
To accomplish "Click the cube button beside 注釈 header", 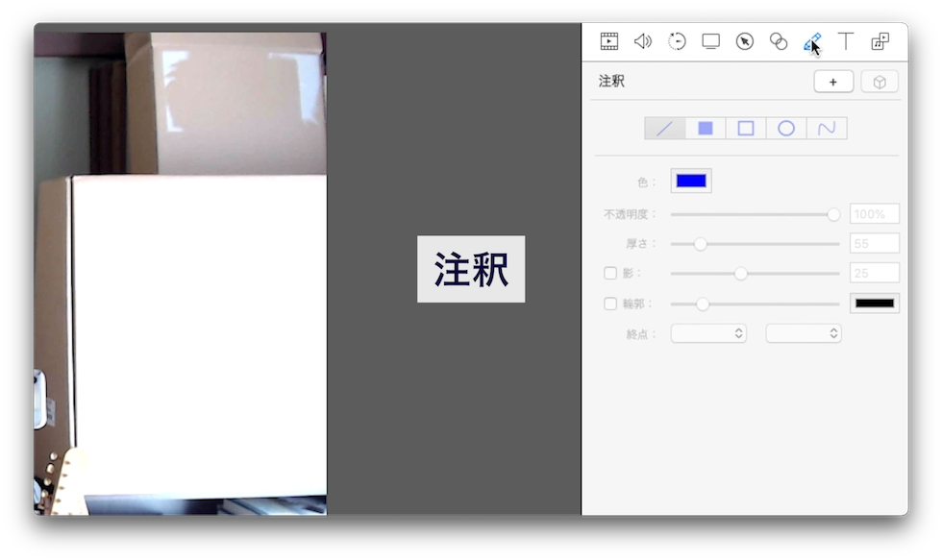I will [880, 82].
